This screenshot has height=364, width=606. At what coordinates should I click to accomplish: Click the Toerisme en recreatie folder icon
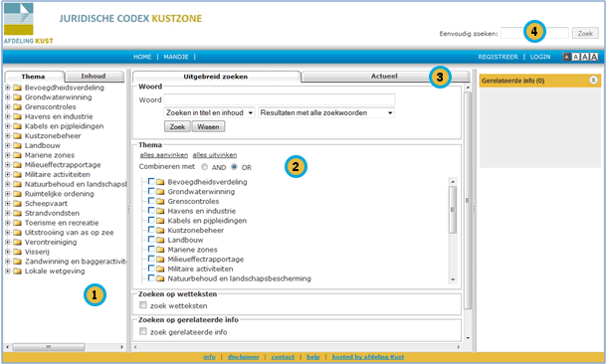(x=17, y=223)
